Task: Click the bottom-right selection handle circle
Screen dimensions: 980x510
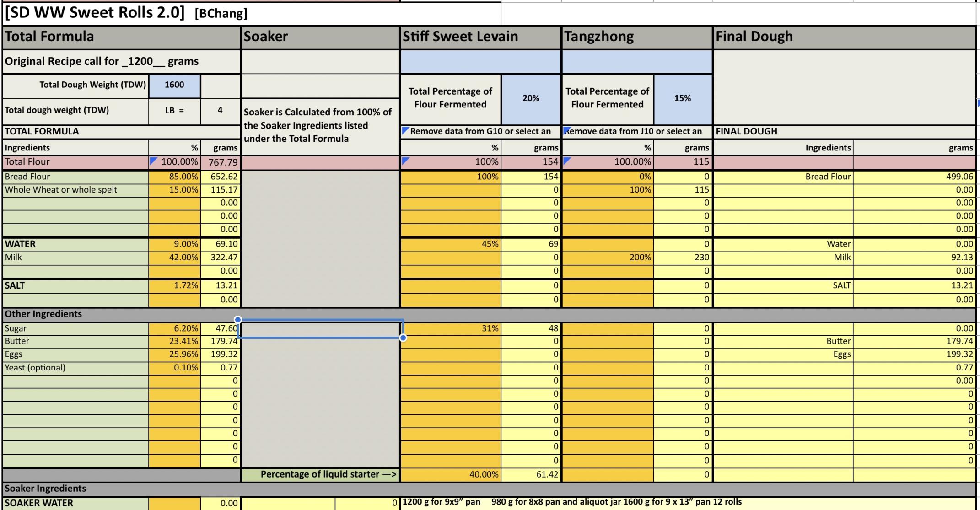Action: tap(403, 338)
